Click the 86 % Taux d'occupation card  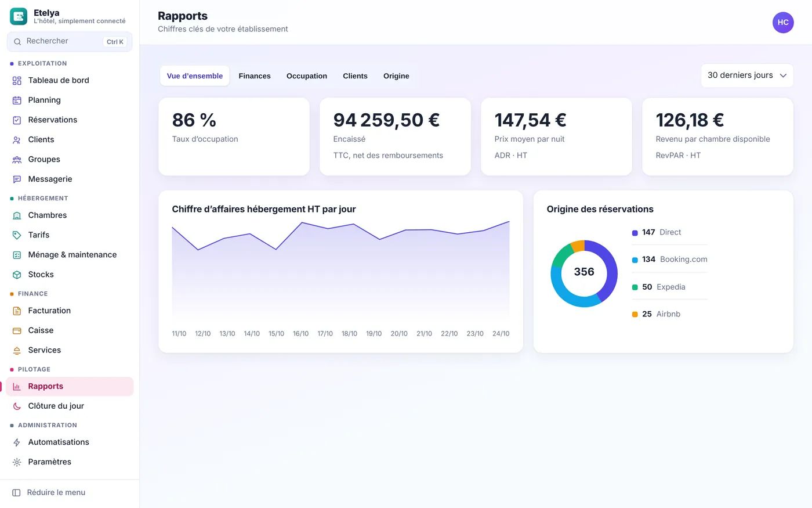[x=234, y=136]
